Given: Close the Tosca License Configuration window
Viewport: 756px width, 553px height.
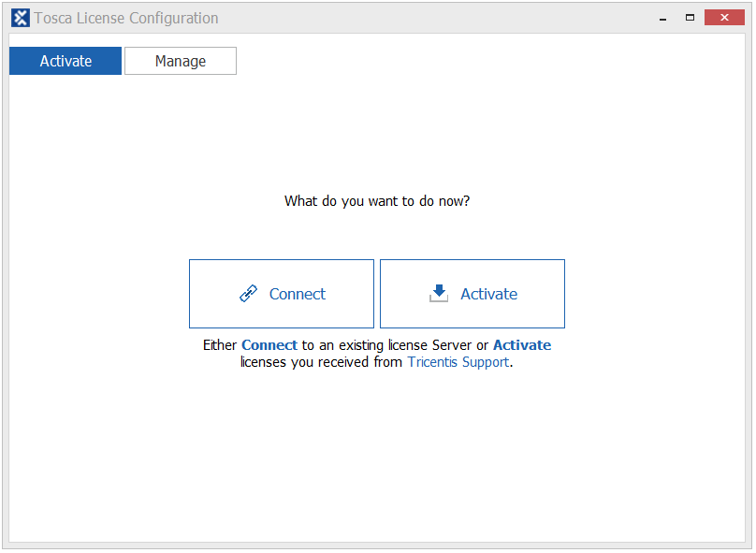Looking at the screenshot, I should click(724, 18).
